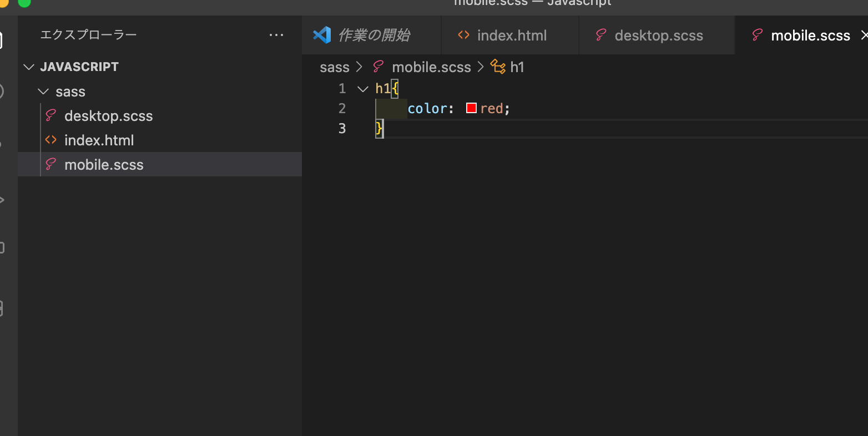The width and height of the screenshot is (868, 436).
Task: Click line number 3 in the gutter
Action: [x=342, y=128]
